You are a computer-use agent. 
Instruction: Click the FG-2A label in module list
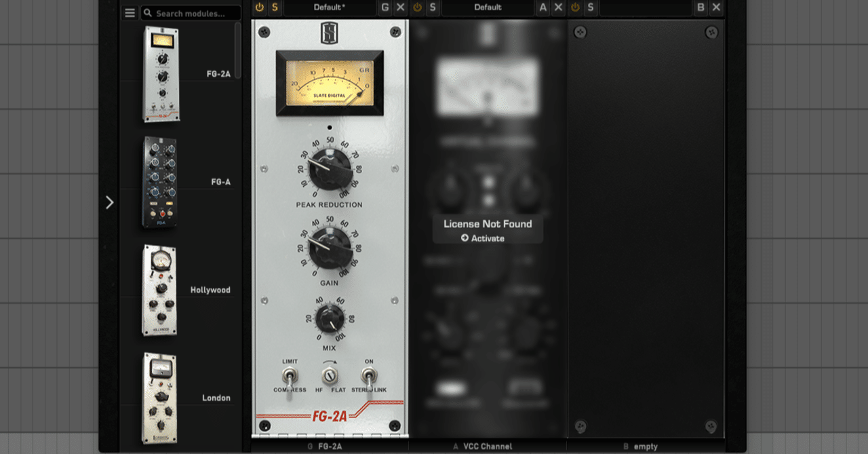click(x=218, y=74)
